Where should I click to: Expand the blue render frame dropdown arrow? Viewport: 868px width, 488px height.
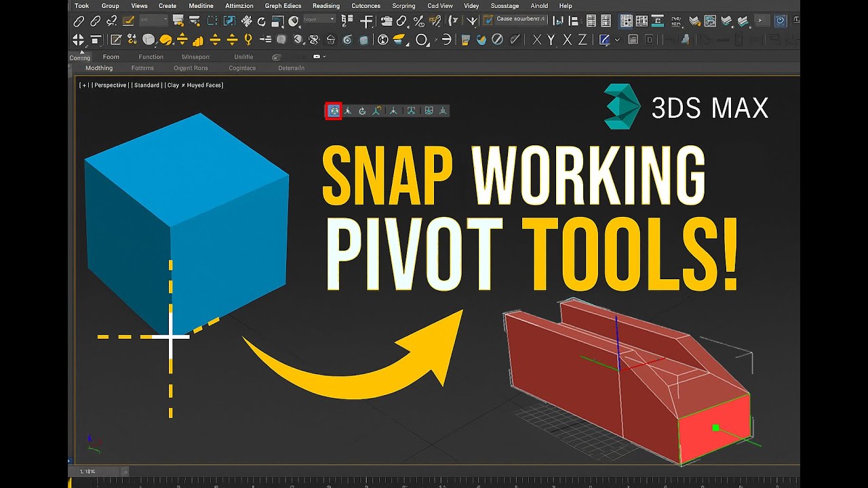[617, 39]
